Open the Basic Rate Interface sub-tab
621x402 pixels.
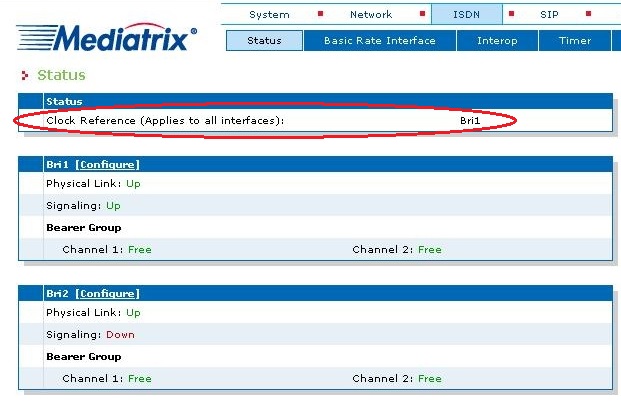point(380,41)
